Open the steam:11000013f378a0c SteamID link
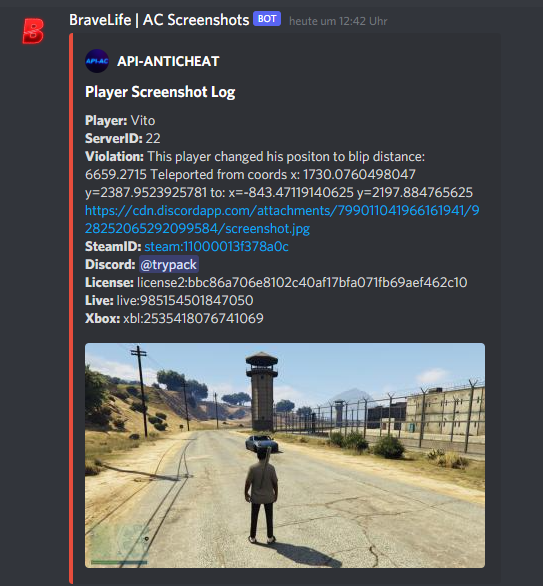Screen dimensions: 543x586 [216, 247]
